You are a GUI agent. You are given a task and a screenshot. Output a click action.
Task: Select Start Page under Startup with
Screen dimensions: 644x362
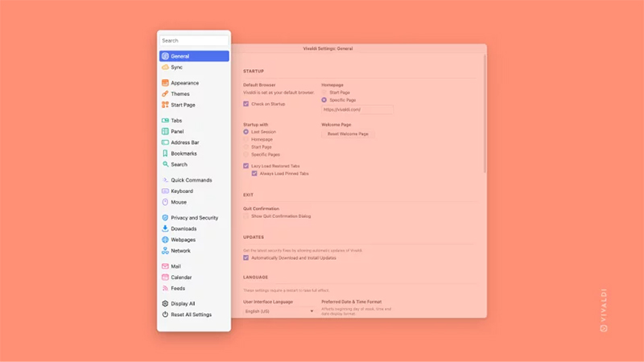click(246, 147)
